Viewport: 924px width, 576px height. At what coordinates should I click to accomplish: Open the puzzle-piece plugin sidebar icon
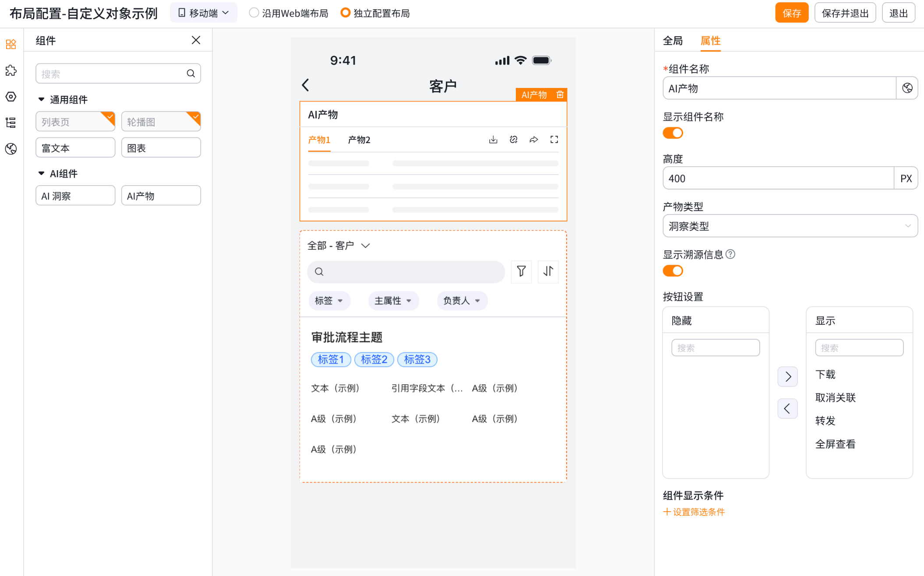pyautogui.click(x=11, y=70)
